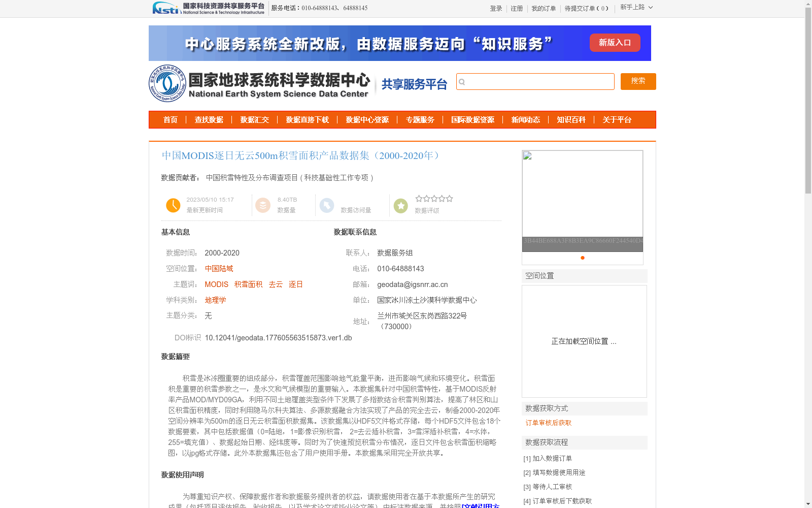Click step [1] 加入数据订单

tap(548, 458)
